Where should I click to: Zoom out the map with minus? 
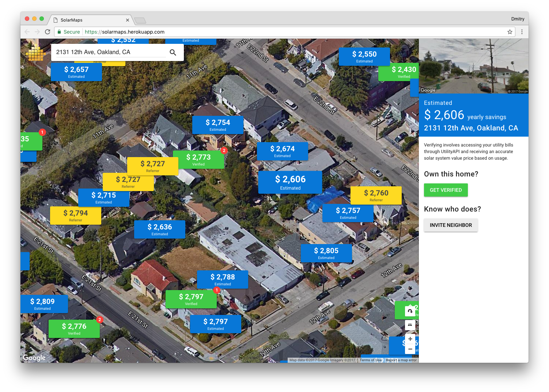[410, 349]
